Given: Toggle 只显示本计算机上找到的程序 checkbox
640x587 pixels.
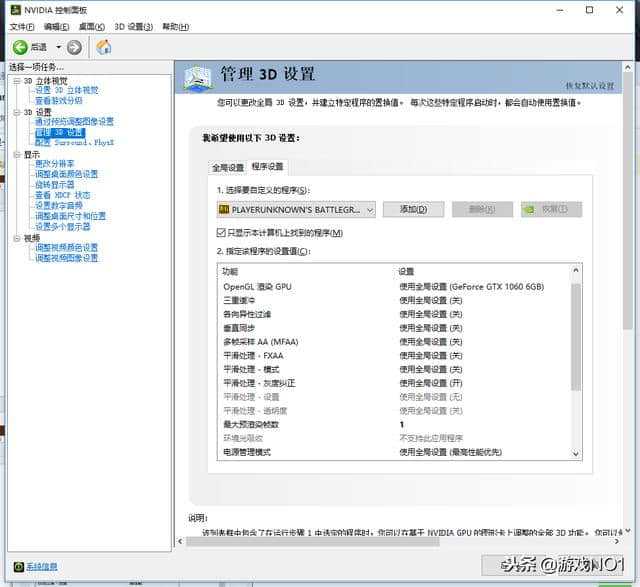Looking at the screenshot, I should pos(221,233).
